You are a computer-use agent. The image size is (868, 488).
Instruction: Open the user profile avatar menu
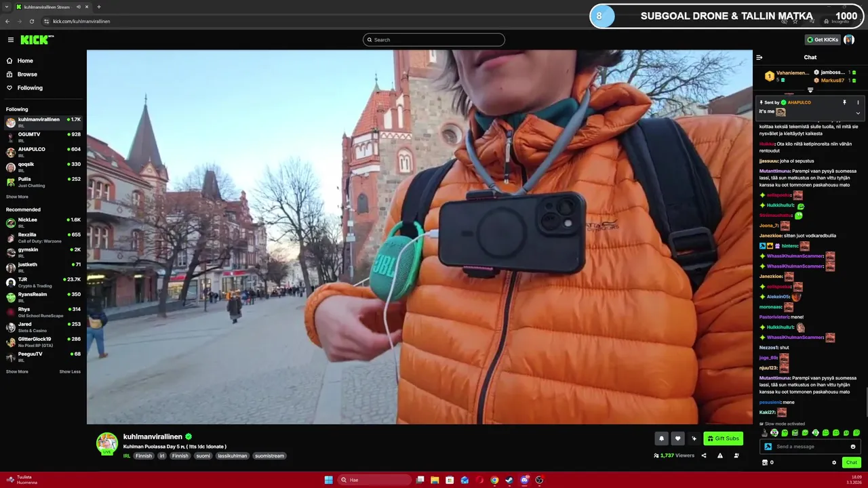[x=849, y=40]
